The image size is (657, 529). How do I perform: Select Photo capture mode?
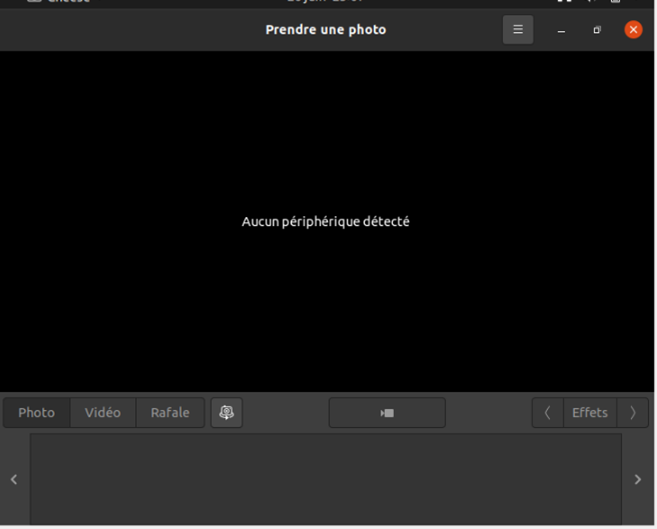[x=37, y=413]
